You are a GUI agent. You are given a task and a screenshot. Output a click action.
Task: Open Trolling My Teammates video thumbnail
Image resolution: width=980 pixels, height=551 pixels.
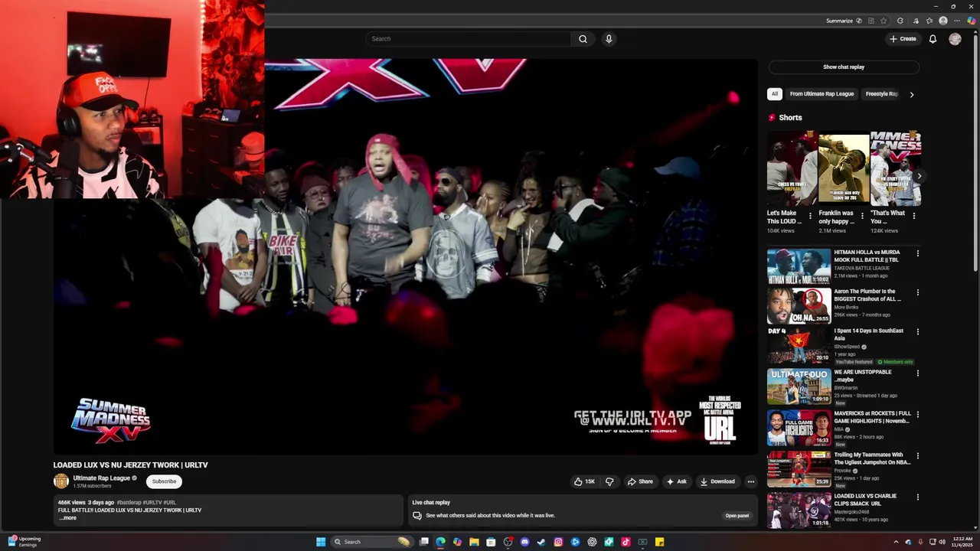click(x=799, y=469)
